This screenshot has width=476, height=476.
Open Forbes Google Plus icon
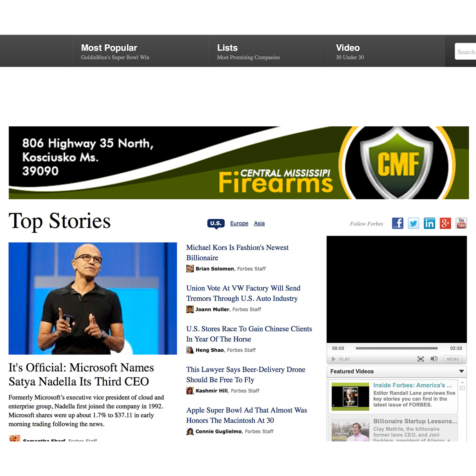tap(445, 223)
